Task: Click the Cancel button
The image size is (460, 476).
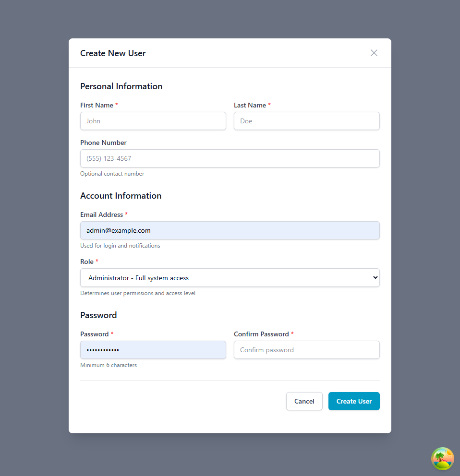Action: [x=304, y=401]
